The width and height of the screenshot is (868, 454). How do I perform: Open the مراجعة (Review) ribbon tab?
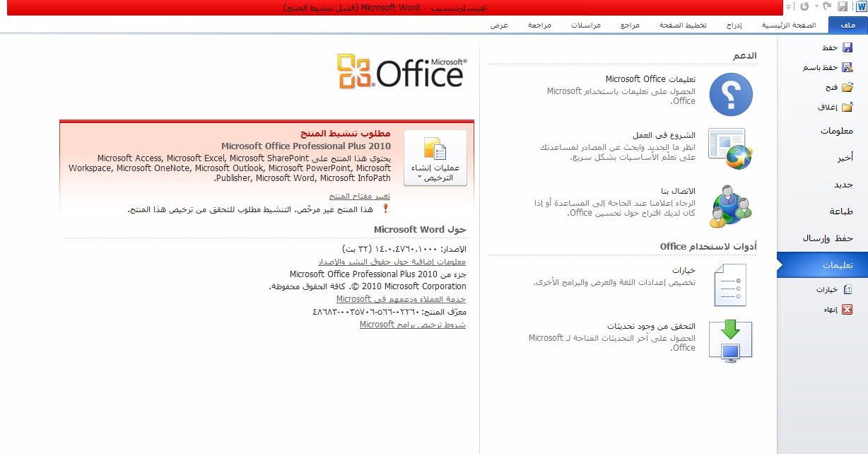tap(540, 25)
